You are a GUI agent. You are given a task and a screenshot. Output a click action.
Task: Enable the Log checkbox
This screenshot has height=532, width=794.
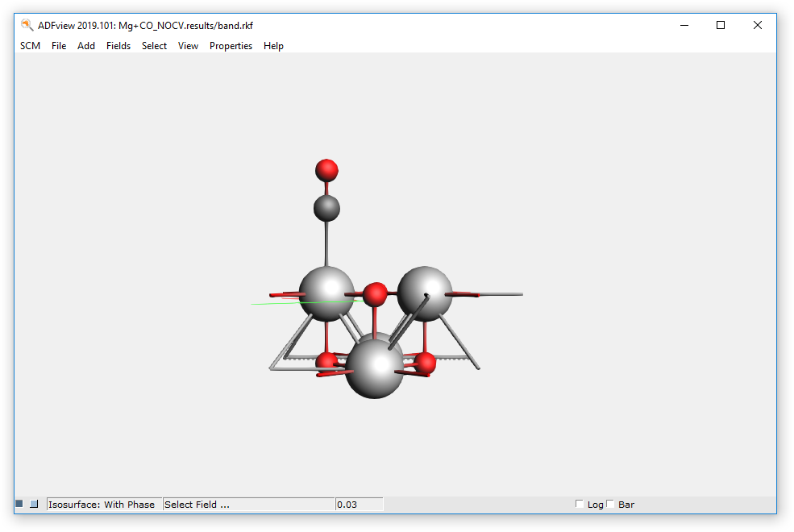pyautogui.click(x=580, y=504)
